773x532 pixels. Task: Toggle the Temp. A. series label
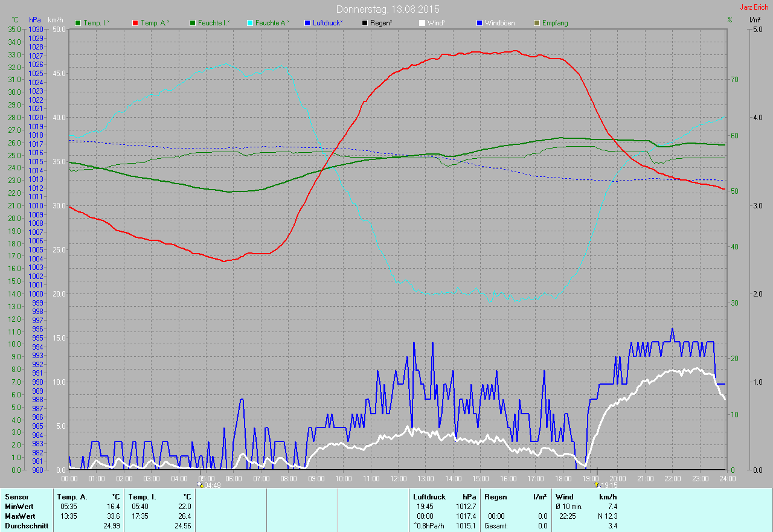pos(155,23)
